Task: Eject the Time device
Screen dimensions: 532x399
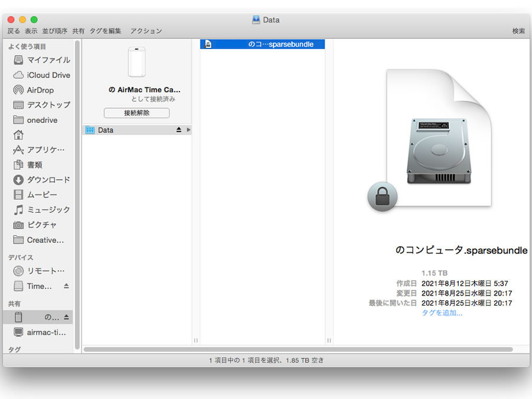Action: point(66,286)
